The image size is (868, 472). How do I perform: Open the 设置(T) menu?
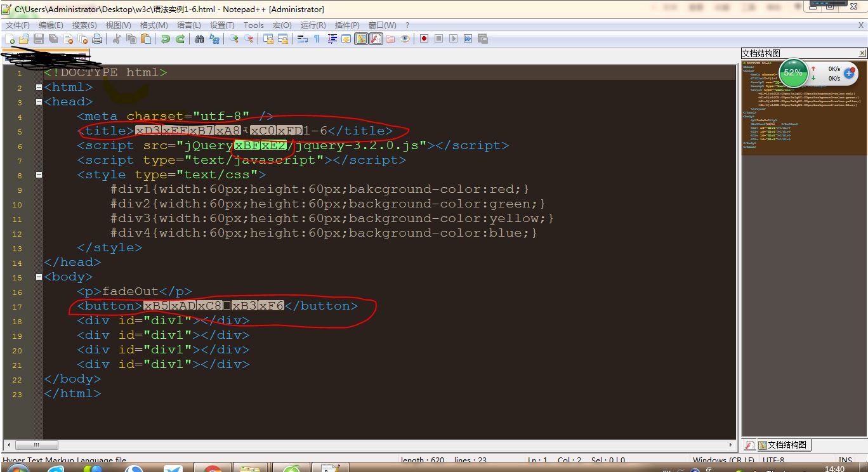tap(222, 25)
